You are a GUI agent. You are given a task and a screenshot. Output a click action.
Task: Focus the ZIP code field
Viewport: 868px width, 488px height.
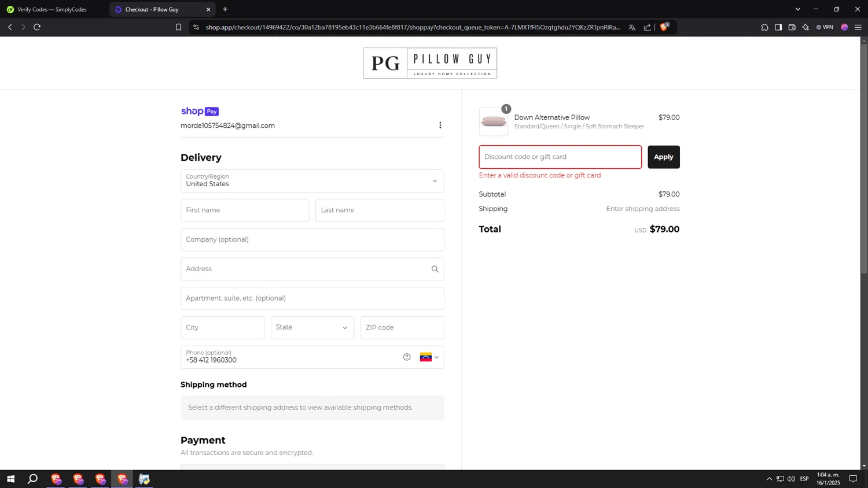pos(402,328)
